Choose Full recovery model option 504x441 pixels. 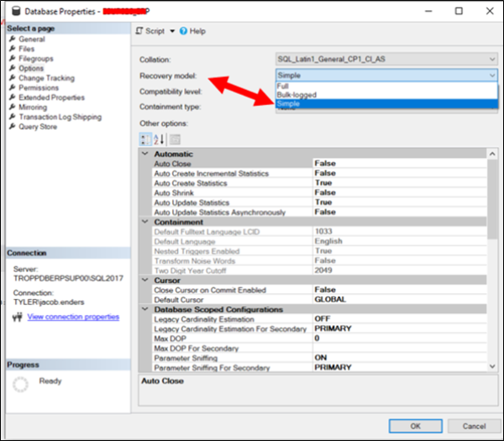[283, 86]
